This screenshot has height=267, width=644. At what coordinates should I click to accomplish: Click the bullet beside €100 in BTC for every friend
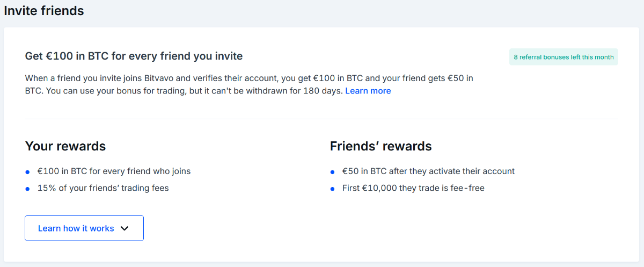27,172
